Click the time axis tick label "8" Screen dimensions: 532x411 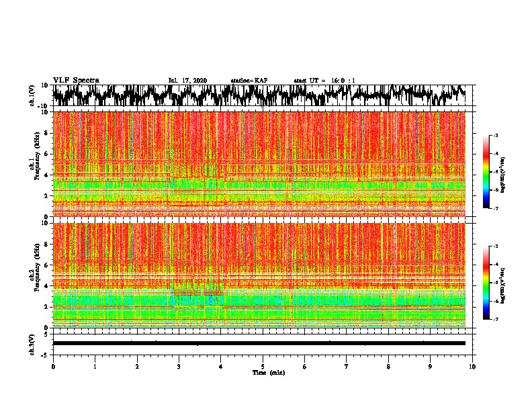point(388,367)
